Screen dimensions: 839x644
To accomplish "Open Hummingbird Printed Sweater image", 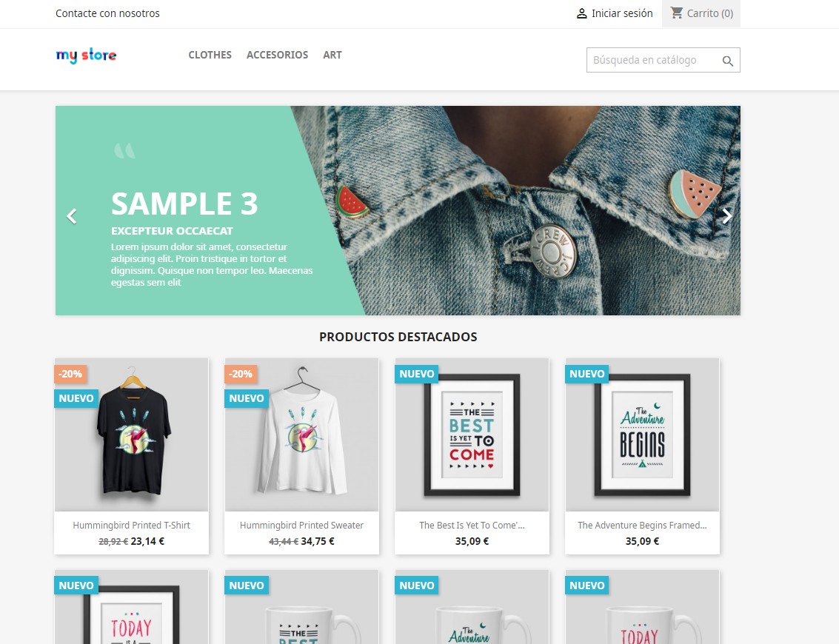I will pos(302,435).
